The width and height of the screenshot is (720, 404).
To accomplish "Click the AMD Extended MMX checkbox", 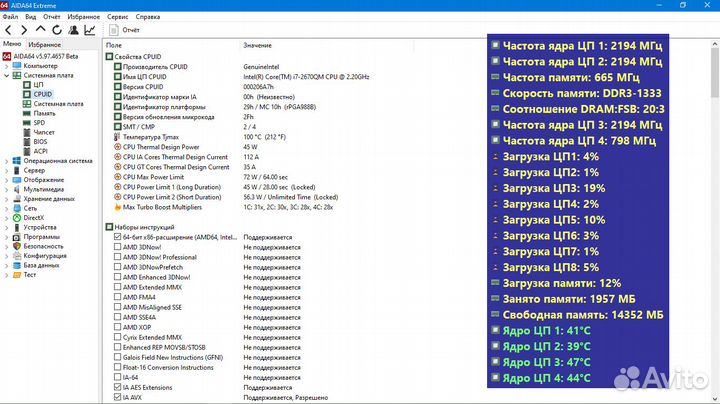I will pos(118,287).
